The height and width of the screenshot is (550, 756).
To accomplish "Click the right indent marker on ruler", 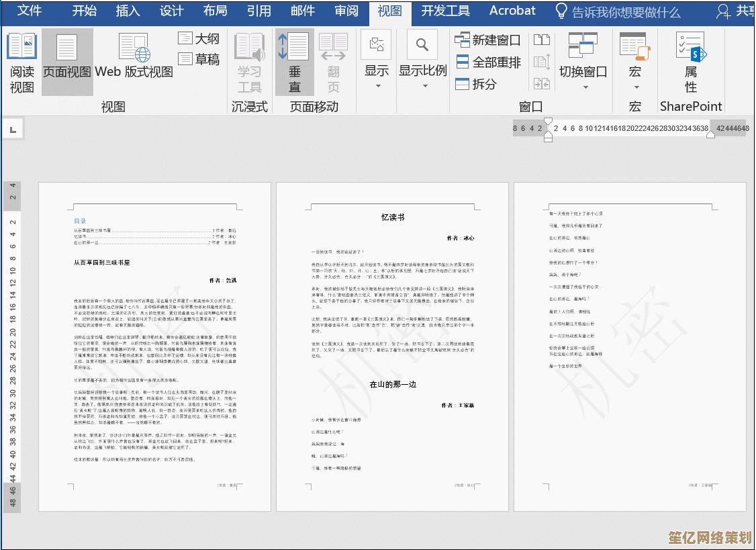I will 710,134.
